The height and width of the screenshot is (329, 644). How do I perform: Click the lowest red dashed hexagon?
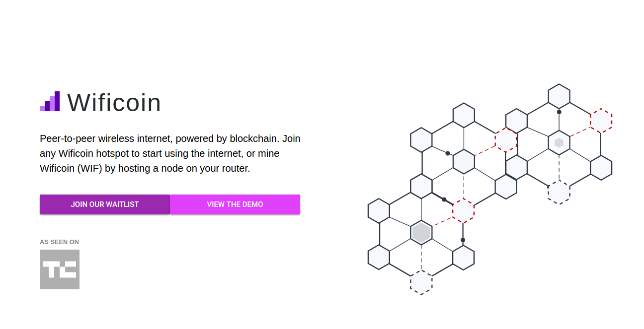pos(463,211)
